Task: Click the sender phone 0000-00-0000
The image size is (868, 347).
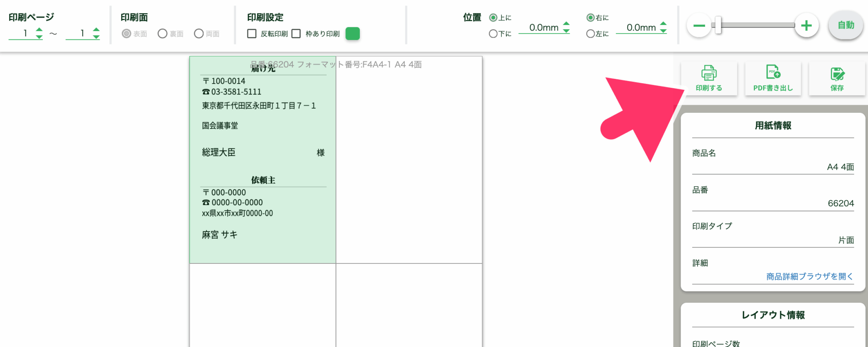Action: tap(233, 203)
